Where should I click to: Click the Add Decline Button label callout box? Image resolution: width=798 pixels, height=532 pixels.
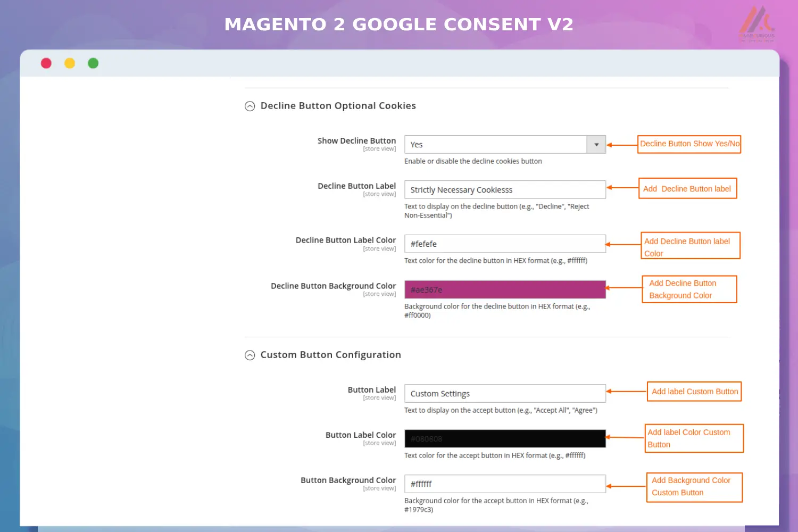point(687,188)
